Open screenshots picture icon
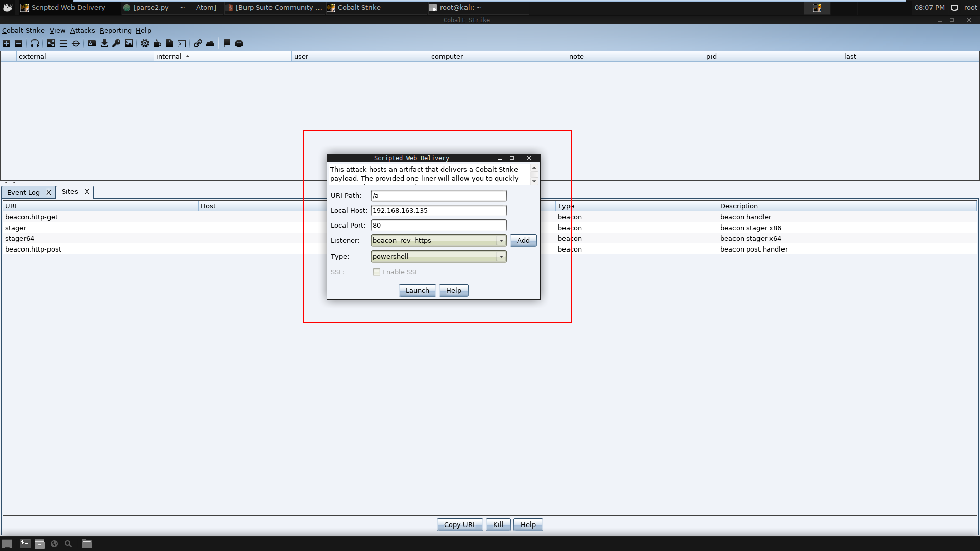This screenshot has height=551, width=980. coord(129,44)
